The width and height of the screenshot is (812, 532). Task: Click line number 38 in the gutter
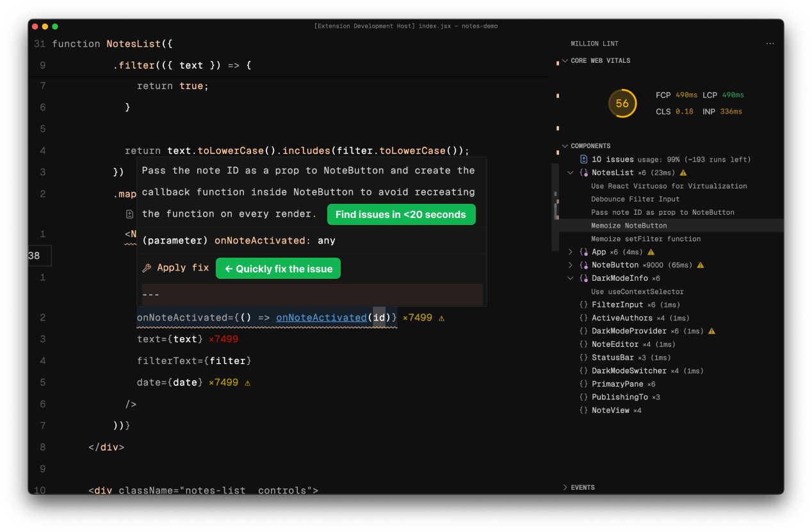tap(34, 256)
